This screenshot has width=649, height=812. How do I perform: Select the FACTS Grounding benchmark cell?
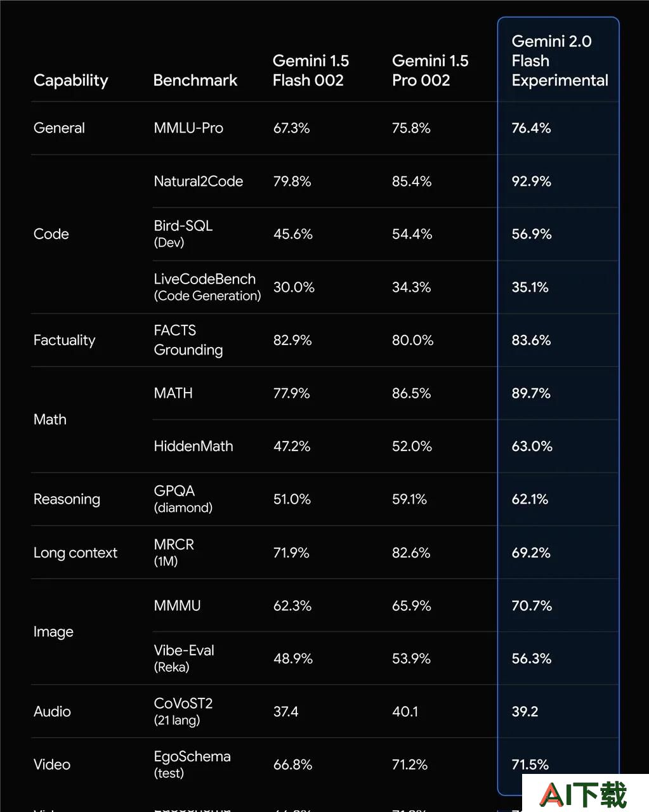[x=188, y=340]
